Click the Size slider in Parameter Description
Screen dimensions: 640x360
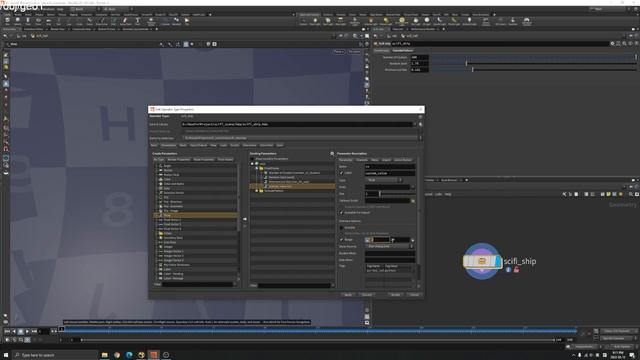pos(397,194)
